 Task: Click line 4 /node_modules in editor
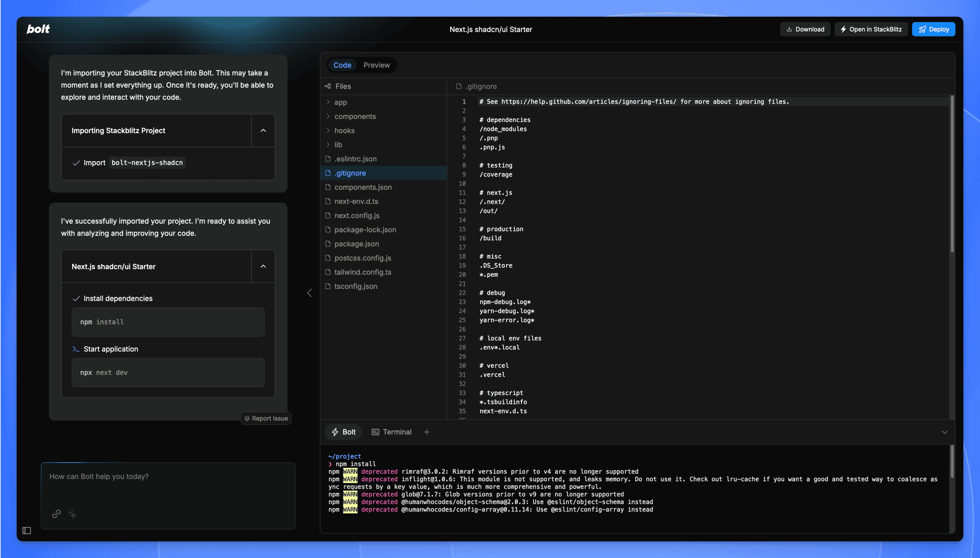pyautogui.click(x=503, y=129)
